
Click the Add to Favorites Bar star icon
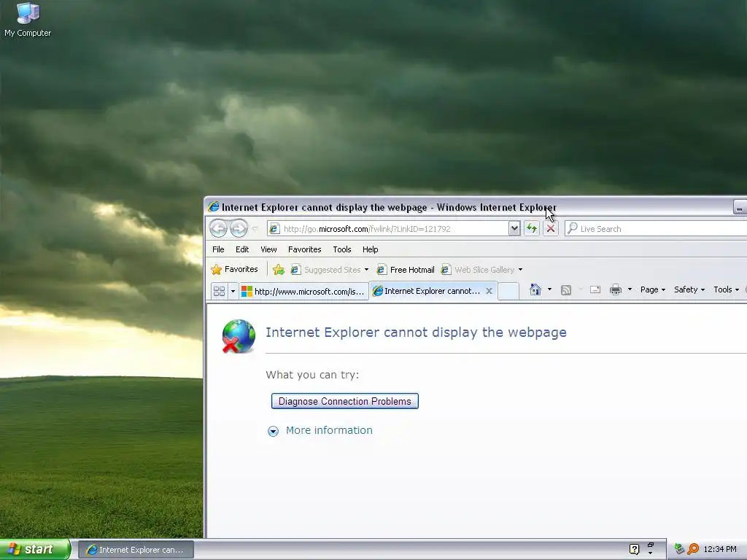coord(279,270)
